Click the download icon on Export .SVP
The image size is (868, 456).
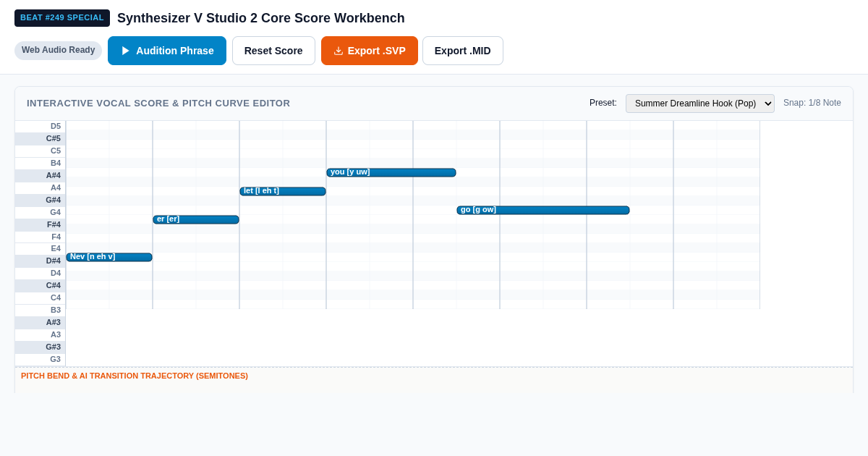click(x=339, y=51)
